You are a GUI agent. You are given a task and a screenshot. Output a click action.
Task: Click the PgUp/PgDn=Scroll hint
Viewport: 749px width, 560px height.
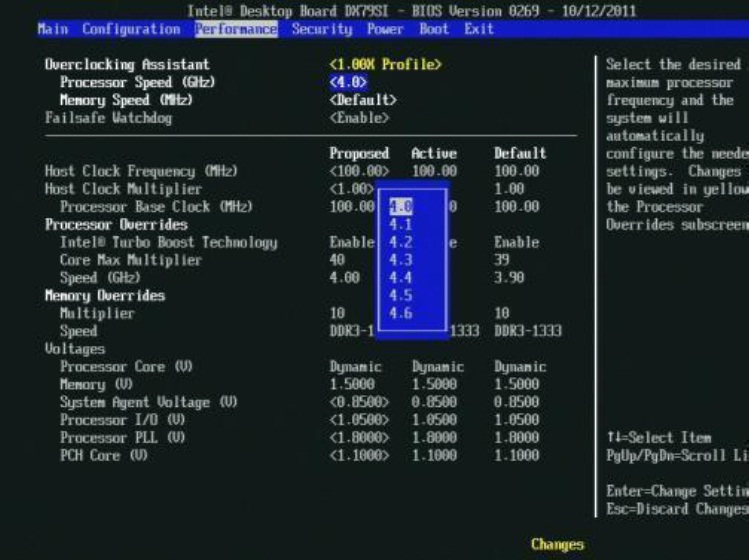click(x=677, y=455)
